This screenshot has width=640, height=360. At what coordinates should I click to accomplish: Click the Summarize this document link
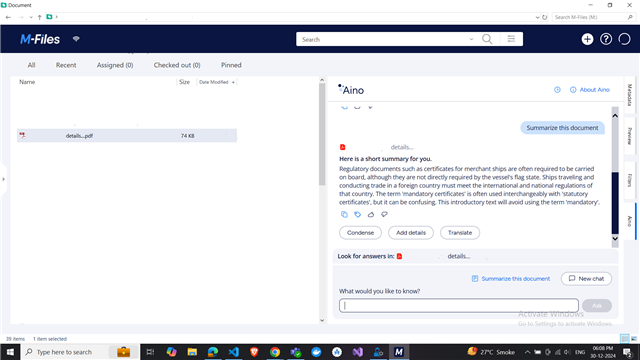(x=511, y=278)
